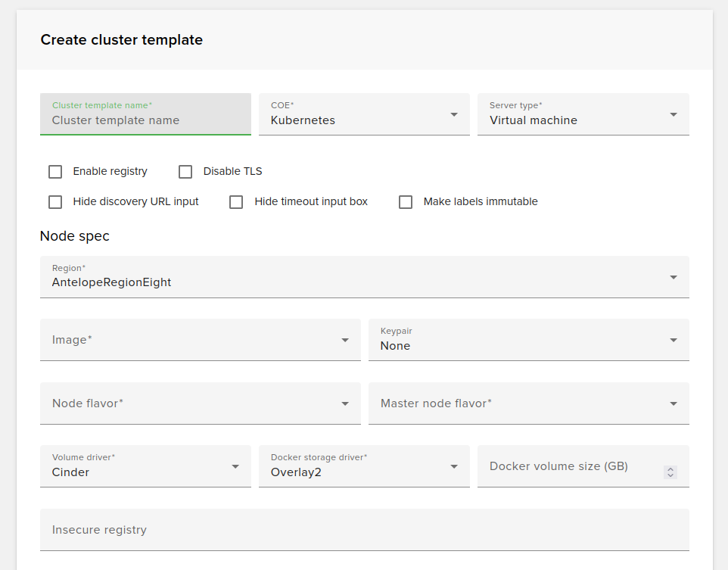Click the chevron icon on the COE selector

coord(455,114)
